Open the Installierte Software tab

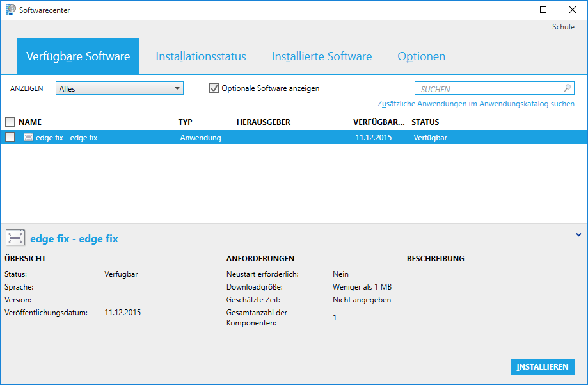321,56
